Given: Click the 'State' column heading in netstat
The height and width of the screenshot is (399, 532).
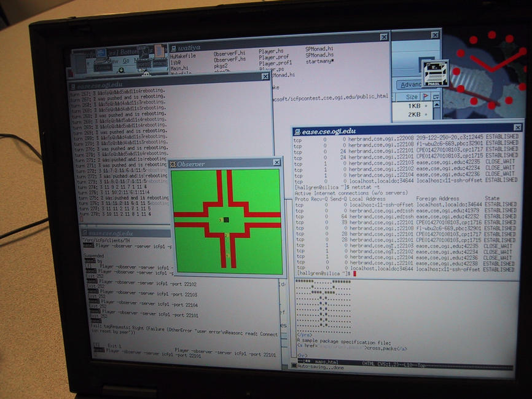Looking at the screenshot, I should pyautogui.click(x=492, y=199).
